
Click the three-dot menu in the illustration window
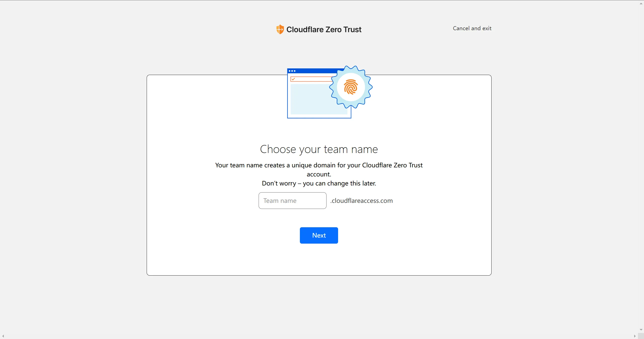[293, 71]
